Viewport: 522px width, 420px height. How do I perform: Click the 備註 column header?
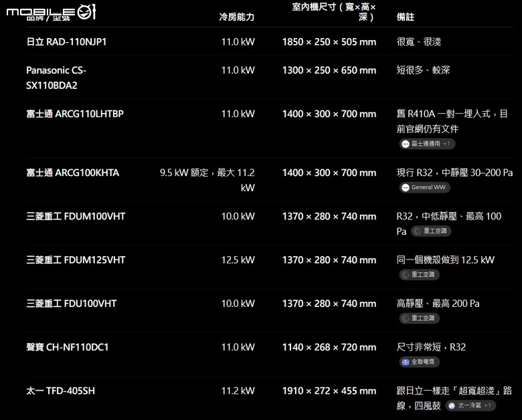click(405, 17)
